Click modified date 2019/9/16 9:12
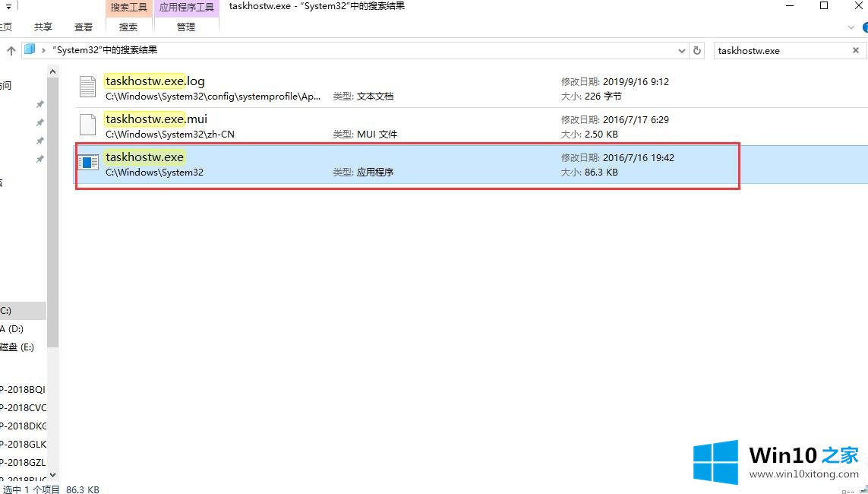The height and width of the screenshot is (494, 868). point(636,81)
